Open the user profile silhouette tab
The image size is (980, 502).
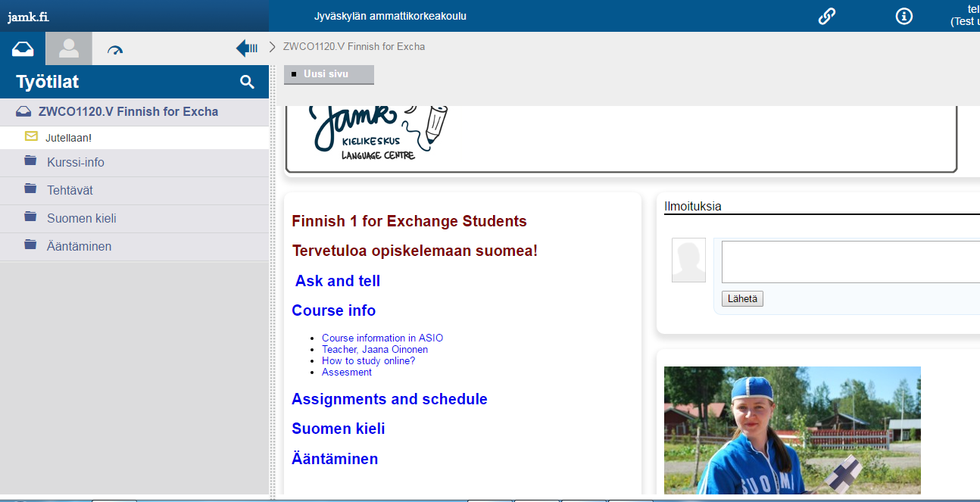coord(69,49)
